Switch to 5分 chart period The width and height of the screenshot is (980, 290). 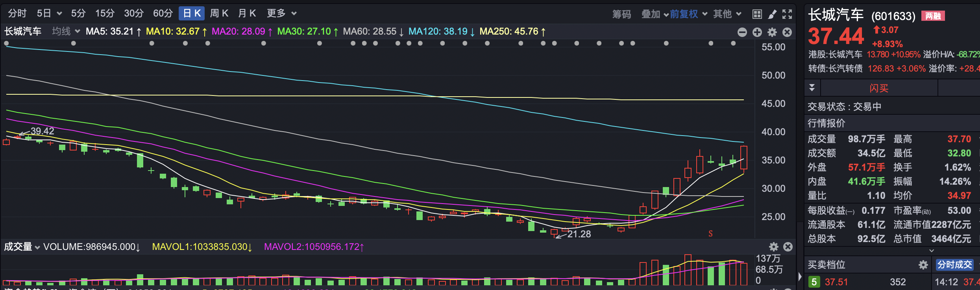(78, 13)
